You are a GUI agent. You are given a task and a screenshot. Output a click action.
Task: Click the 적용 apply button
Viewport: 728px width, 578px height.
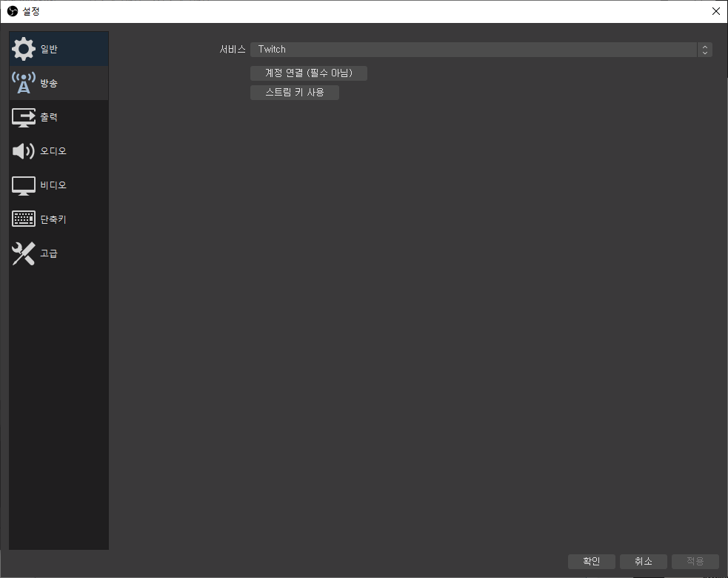pos(695,561)
